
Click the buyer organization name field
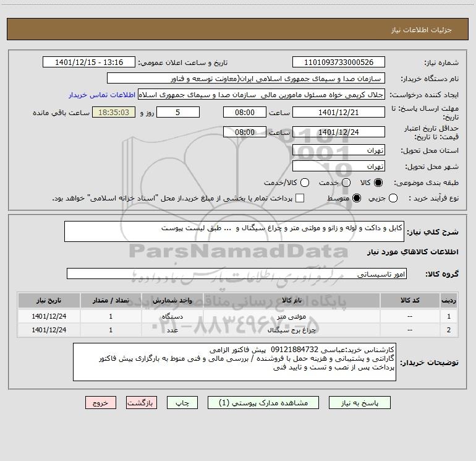click(246, 79)
